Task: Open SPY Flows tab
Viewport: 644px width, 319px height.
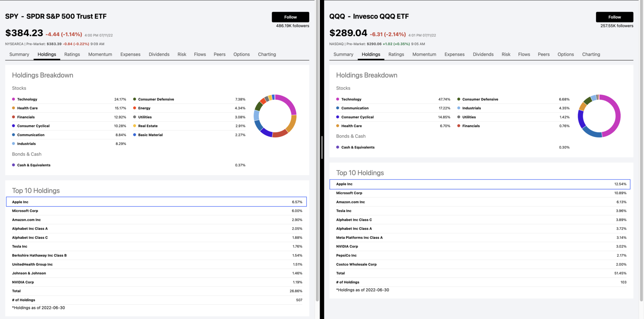Action: click(200, 55)
